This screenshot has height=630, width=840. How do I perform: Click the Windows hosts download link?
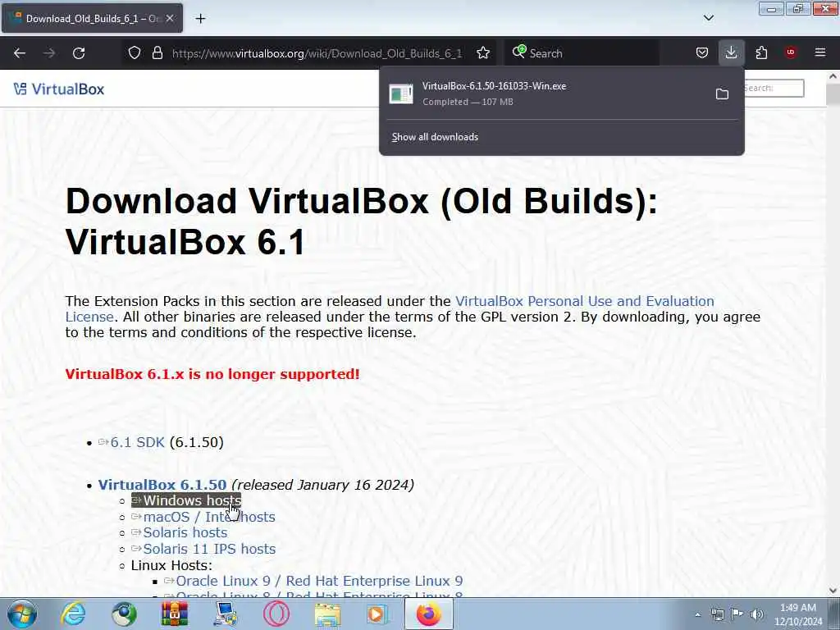tap(186, 501)
